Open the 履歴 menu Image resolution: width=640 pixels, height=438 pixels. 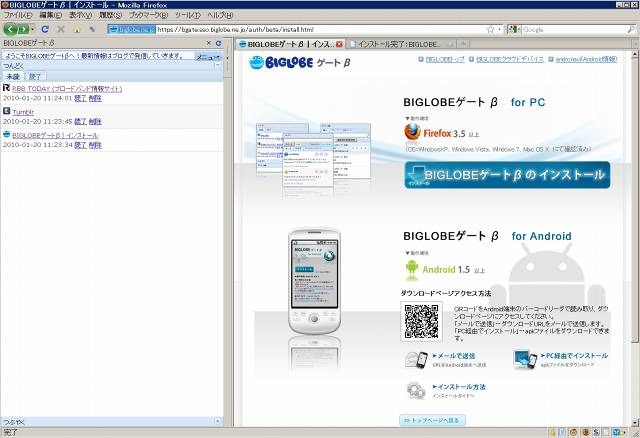110,15
